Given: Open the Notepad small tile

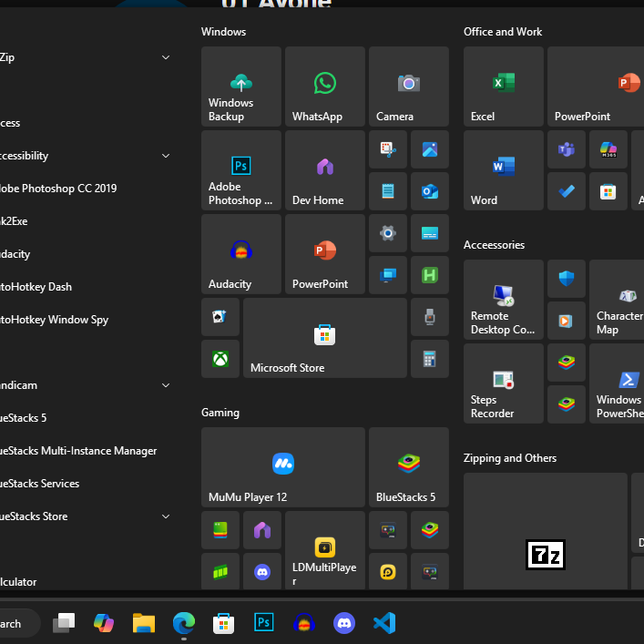Looking at the screenshot, I should coord(388,191).
